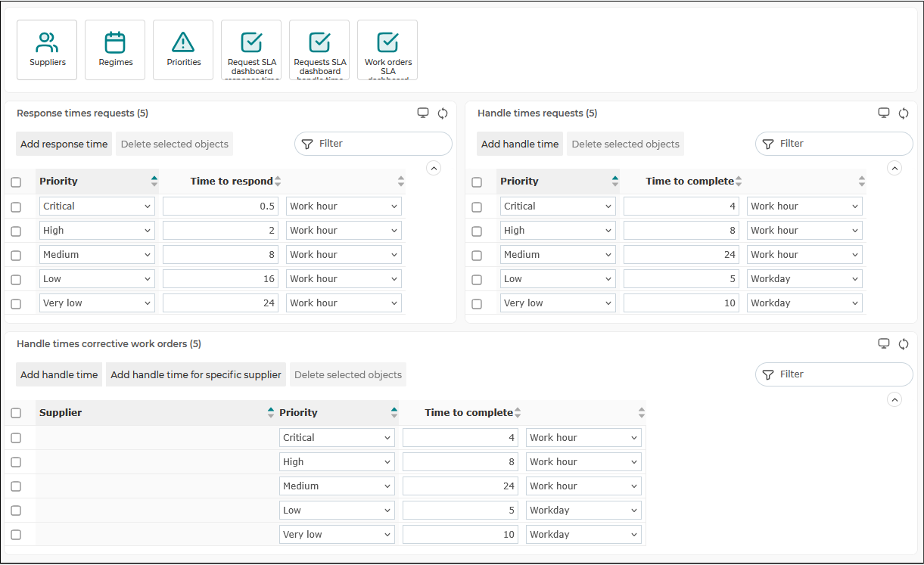The width and height of the screenshot is (924, 565).
Task: Click Add response time button
Action: coord(64,144)
